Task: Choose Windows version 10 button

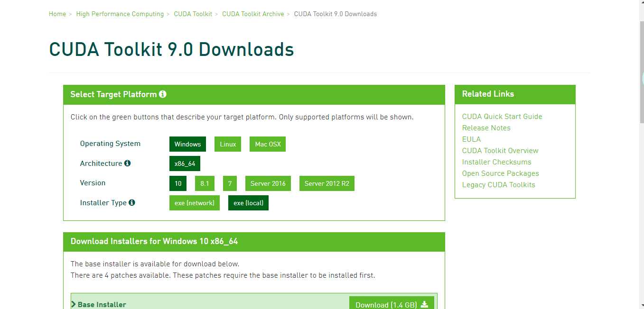Action: 178,183
